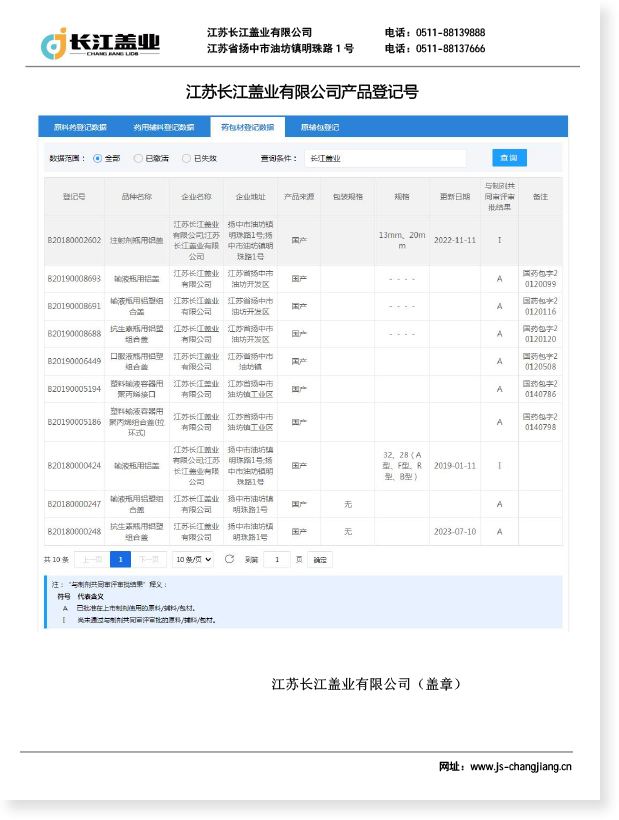Click the 长江盖业 company logo
This screenshot has width=619, height=820.
point(100,43)
